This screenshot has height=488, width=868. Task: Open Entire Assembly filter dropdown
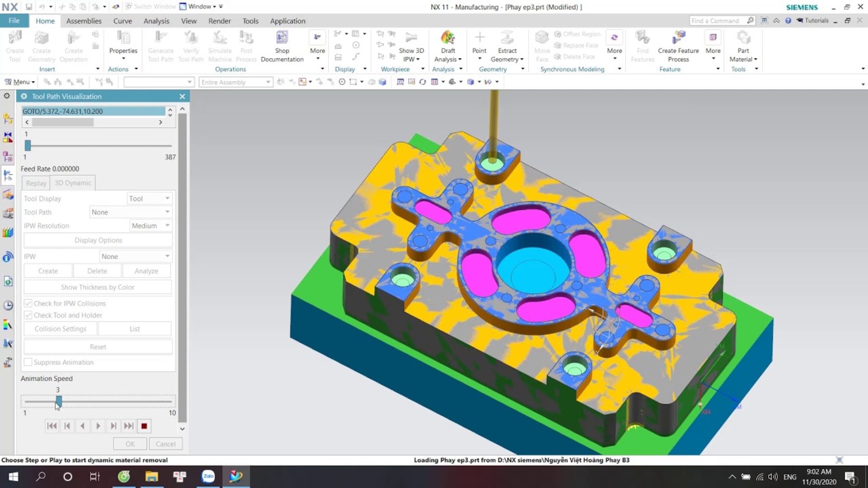click(x=236, y=82)
